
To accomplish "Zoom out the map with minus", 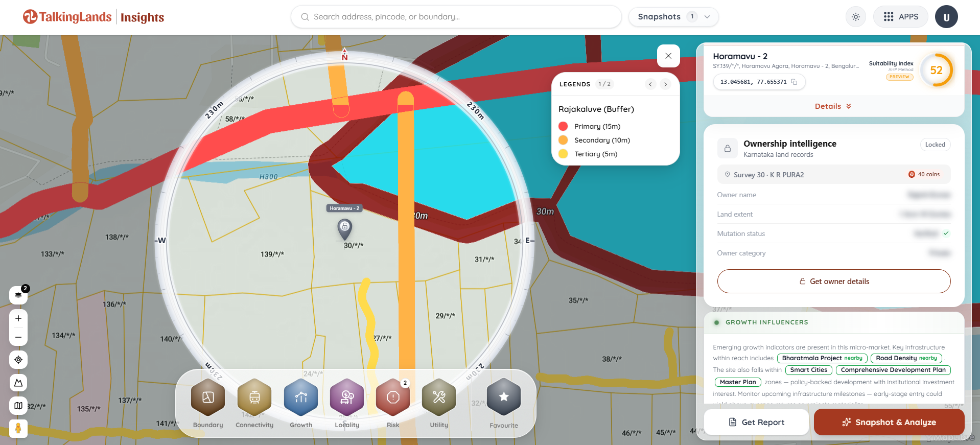I will 18,337.
